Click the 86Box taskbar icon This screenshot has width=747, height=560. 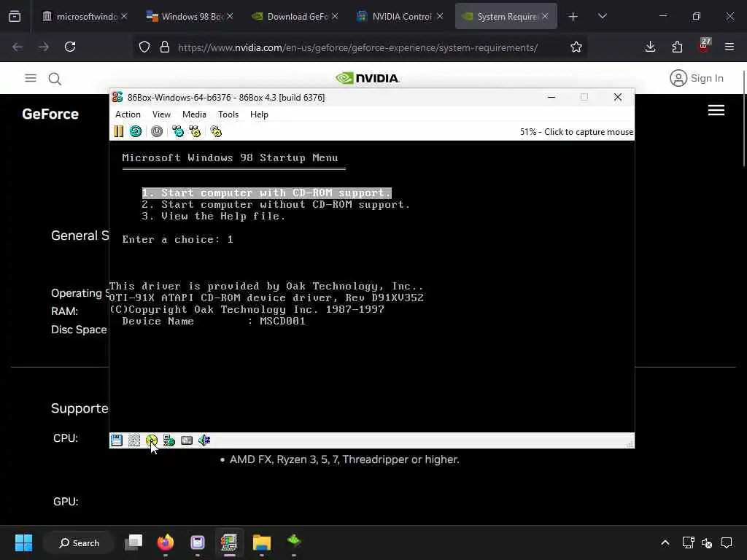[x=229, y=542]
